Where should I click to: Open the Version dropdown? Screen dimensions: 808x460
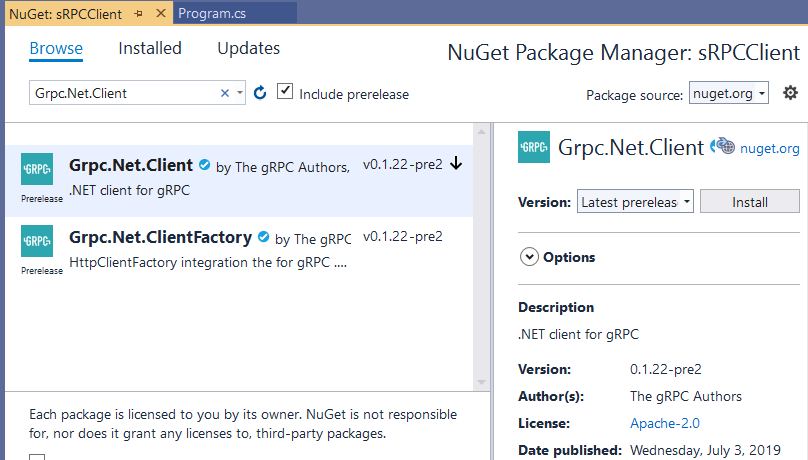click(x=635, y=201)
